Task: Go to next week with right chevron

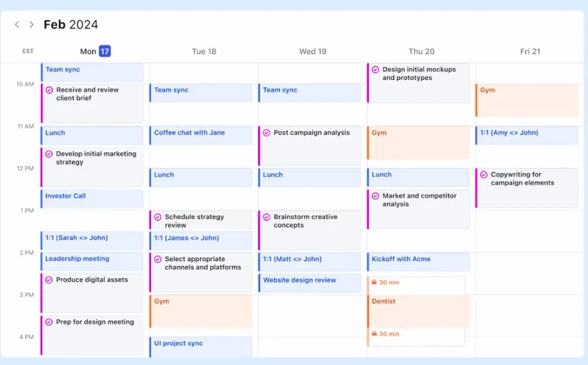Action: 31,25
